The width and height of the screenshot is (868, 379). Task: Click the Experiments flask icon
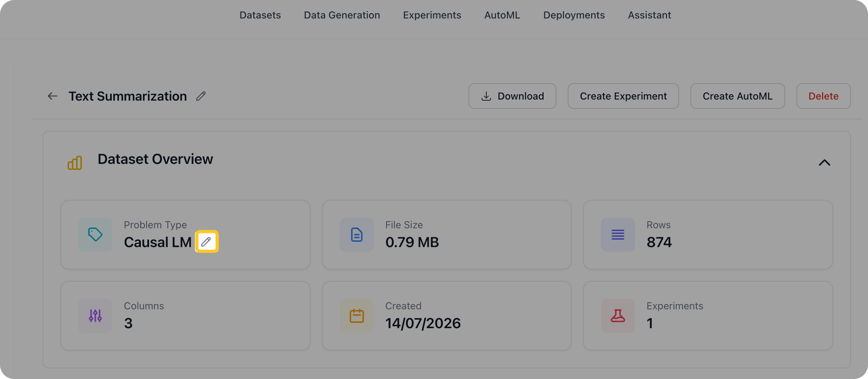click(618, 316)
